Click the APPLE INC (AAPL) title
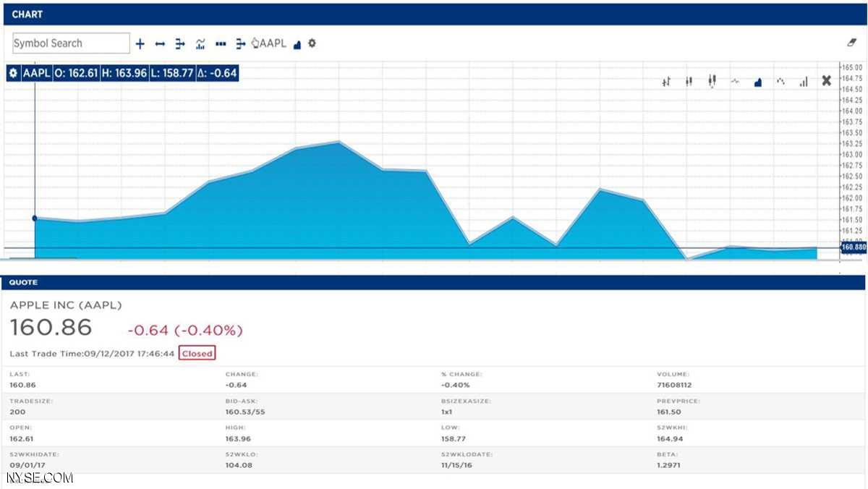This screenshot has height=489, width=868. [66, 305]
